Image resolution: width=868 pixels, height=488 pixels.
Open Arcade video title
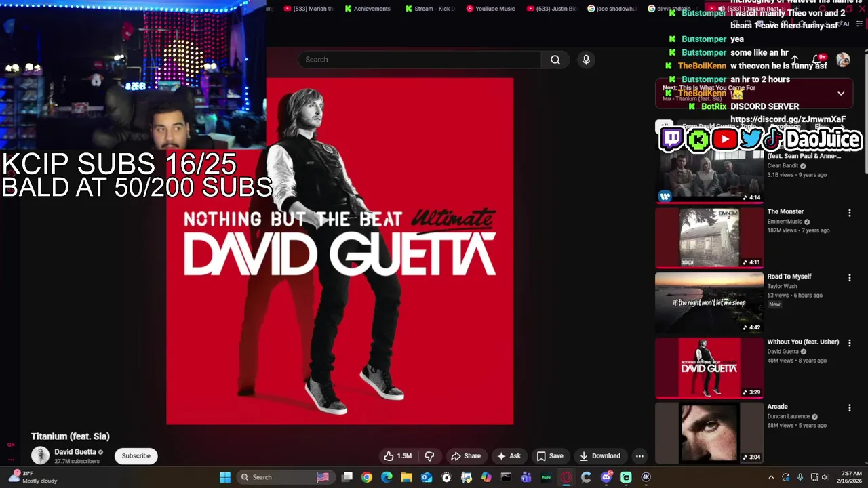(x=777, y=407)
